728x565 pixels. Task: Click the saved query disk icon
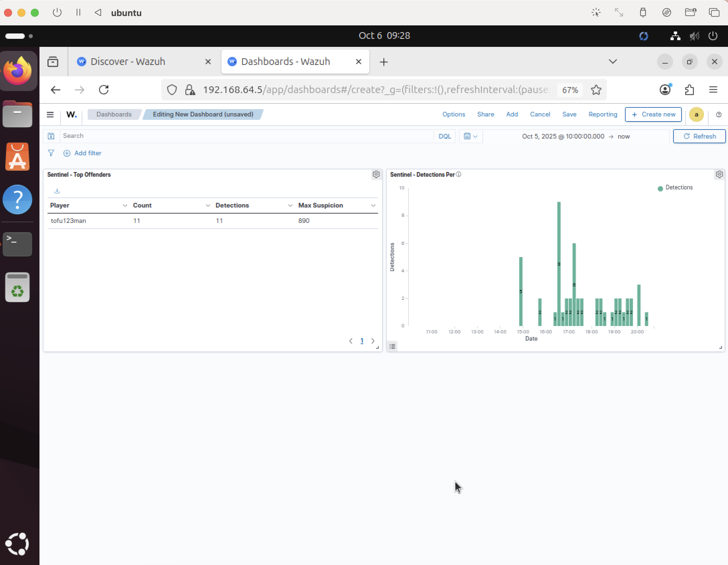pyautogui.click(x=51, y=136)
